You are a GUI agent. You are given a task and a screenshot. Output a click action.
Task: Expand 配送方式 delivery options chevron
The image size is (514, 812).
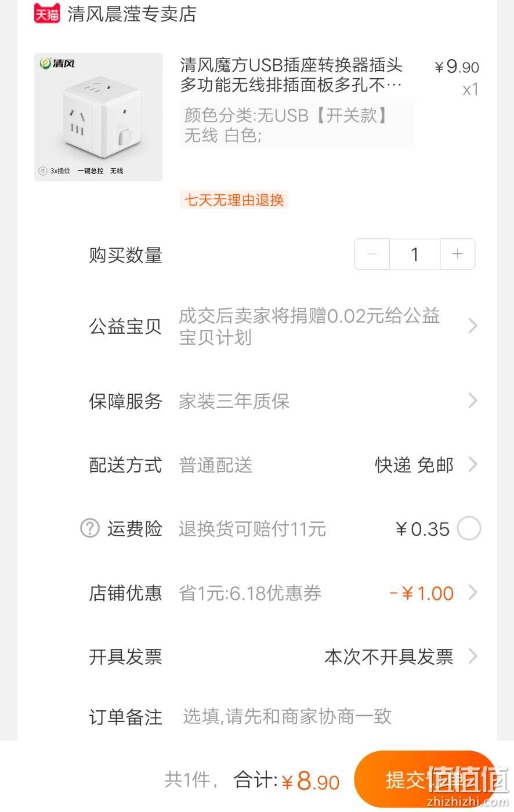(472, 465)
